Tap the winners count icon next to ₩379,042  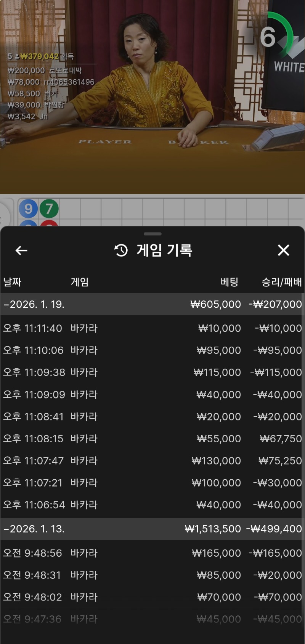pos(17,57)
